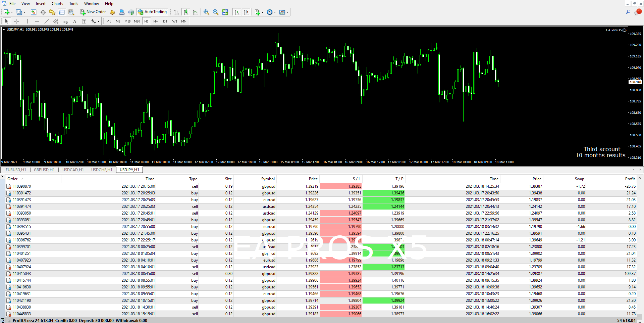This screenshot has width=644, height=323.
Task: Tile windows using the tile icon
Action: (x=225, y=12)
